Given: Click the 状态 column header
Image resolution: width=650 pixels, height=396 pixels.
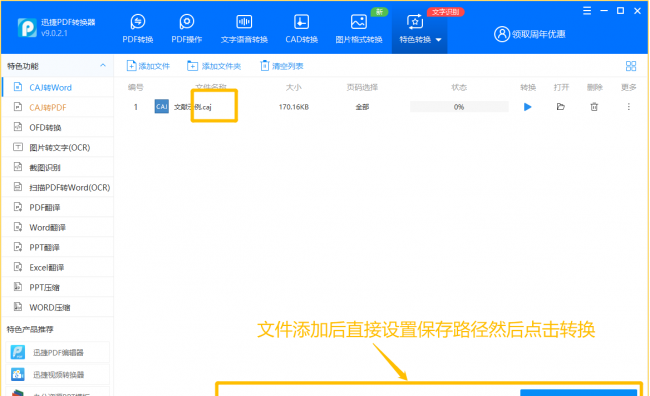Looking at the screenshot, I should [459, 87].
